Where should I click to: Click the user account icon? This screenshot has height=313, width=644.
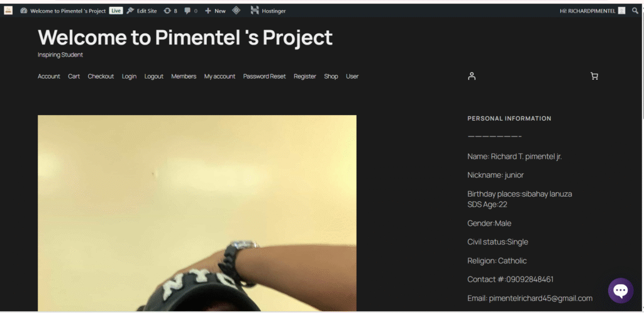[x=472, y=76]
